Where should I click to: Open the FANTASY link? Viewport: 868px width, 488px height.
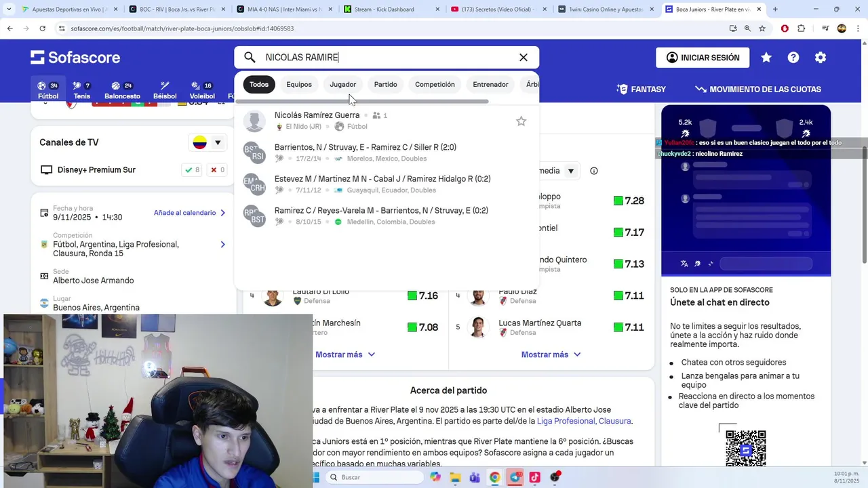click(641, 89)
